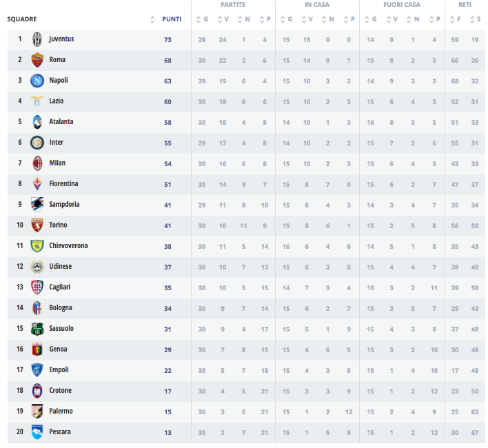Click the Napoli club crest icon
488x448 pixels.
[x=37, y=81]
